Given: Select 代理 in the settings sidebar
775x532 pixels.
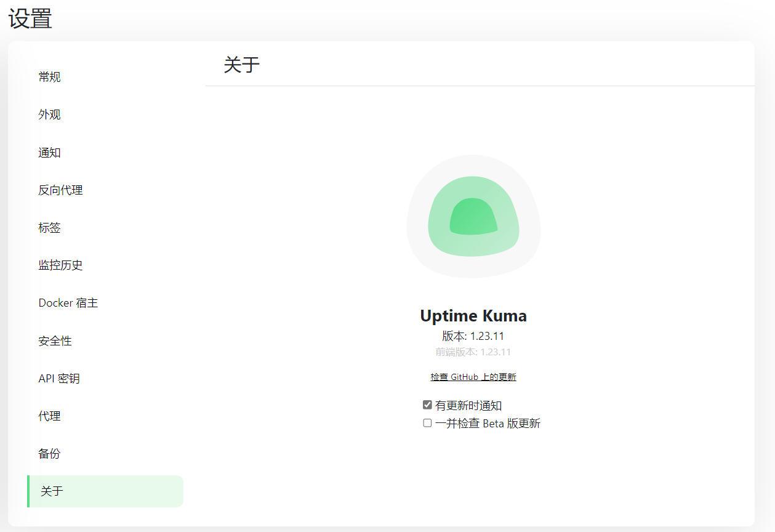Looking at the screenshot, I should click(x=49, y=416).
